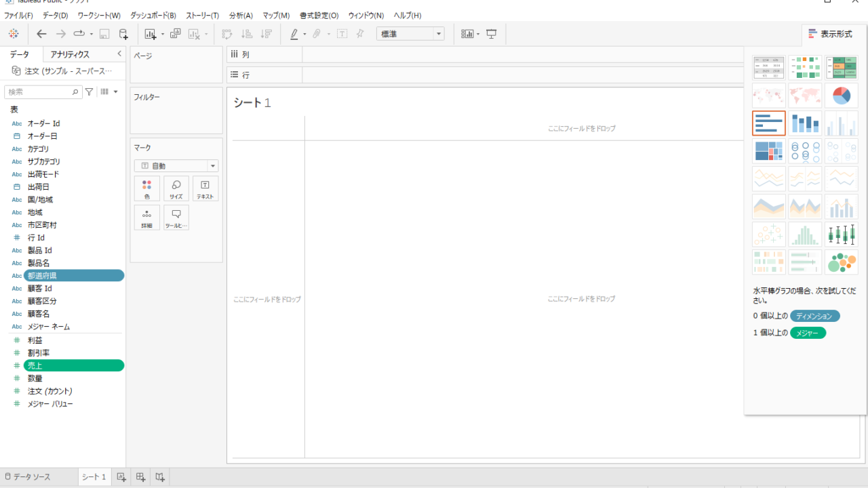Select the packed bubbles chart in Show Me
This screenshot has height=488, width=868.
[842, 262]
